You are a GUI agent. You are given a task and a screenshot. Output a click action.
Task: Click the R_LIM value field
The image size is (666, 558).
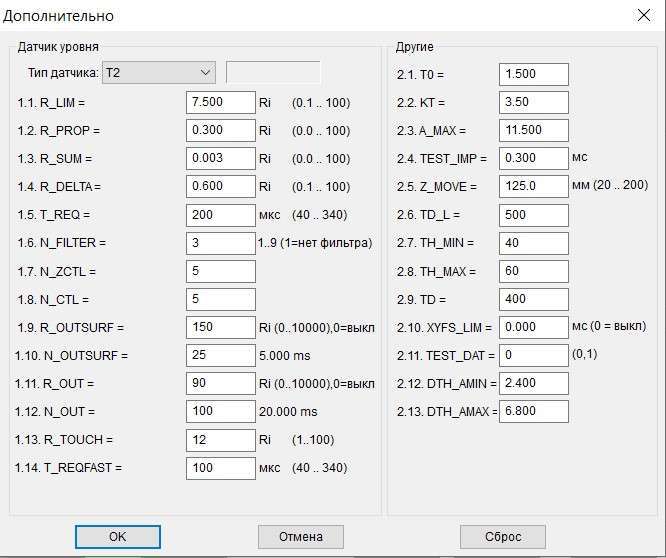click(x=220, y=102)
